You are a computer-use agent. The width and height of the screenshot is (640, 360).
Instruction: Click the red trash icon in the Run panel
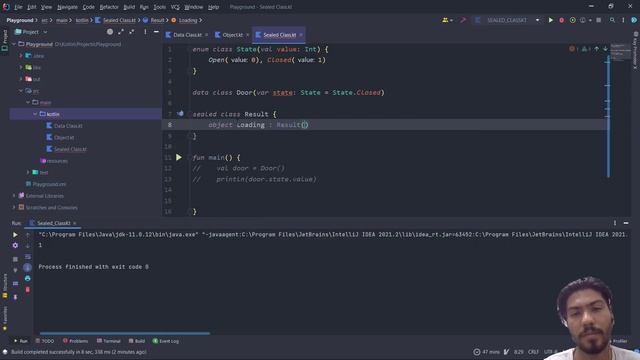[28, 289]
